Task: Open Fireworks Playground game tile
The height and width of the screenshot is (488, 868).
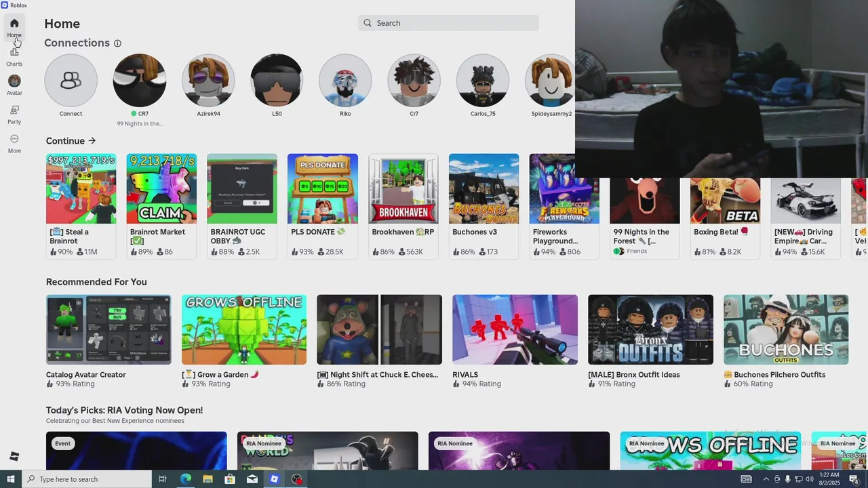Action: [x=564, y=205]
